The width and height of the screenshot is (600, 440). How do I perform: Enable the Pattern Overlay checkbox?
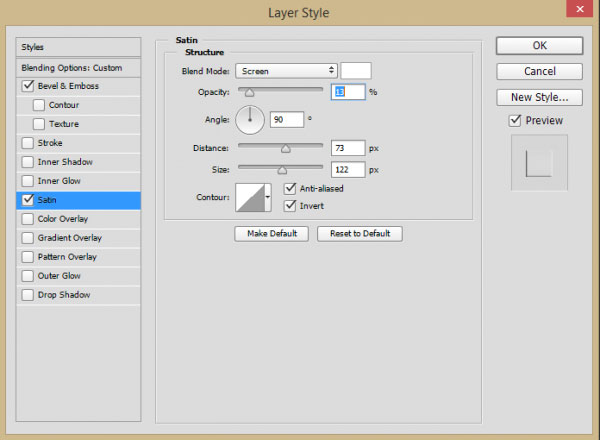(28, 257)
